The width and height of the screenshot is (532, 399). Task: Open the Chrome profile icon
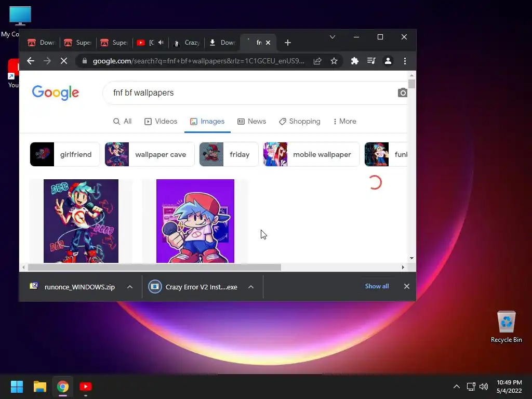click(388, 61)
